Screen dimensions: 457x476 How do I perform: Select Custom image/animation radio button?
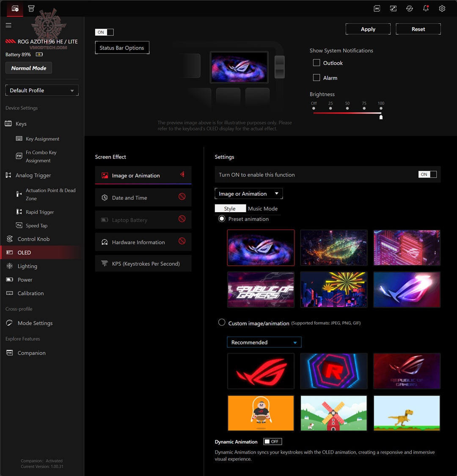click(x=222, y=323)
